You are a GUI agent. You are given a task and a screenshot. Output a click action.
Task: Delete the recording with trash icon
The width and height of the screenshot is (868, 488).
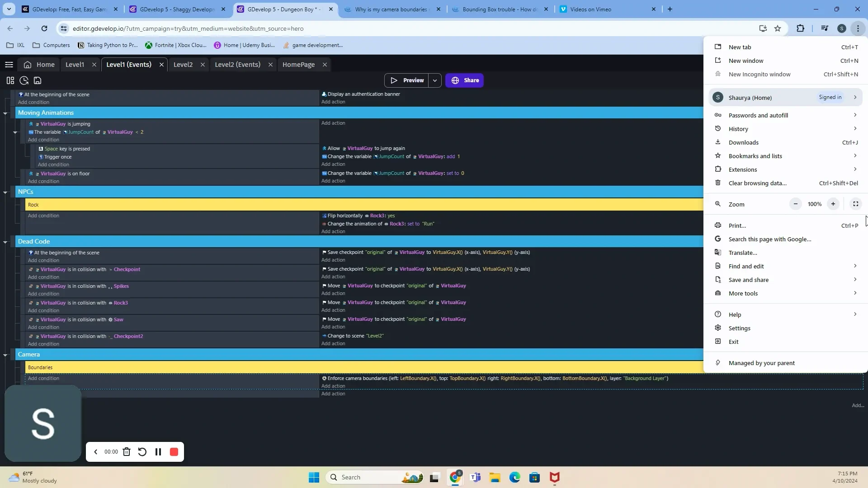coord(127,452)
